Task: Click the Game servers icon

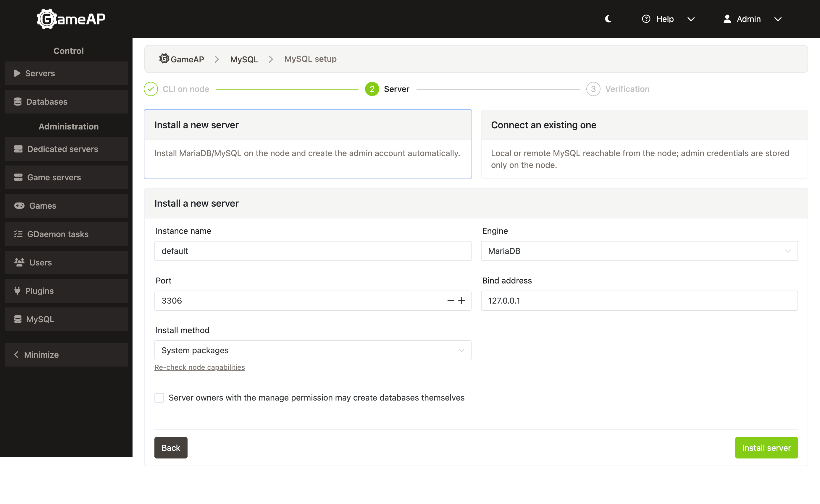Action: 18,177
